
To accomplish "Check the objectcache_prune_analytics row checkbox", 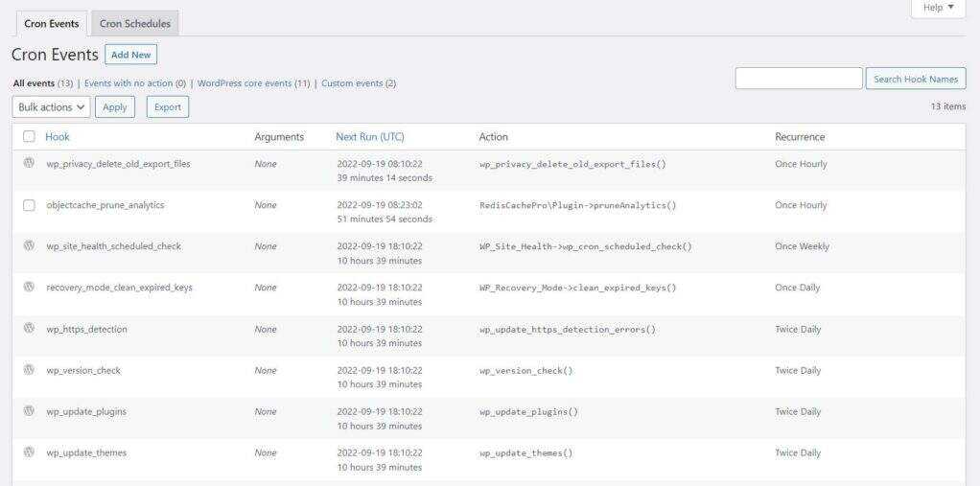I will [29, 205].
